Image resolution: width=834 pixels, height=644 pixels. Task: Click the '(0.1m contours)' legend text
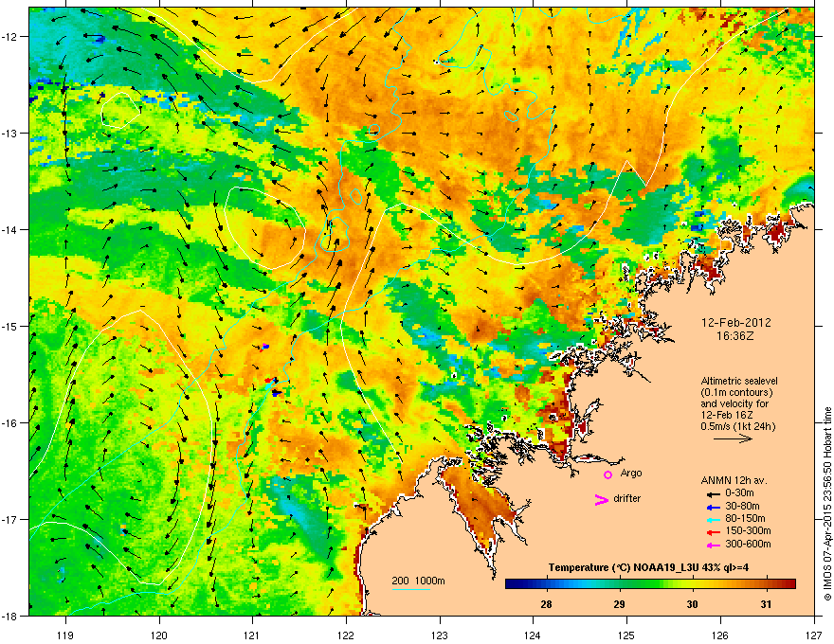(736, 392)
